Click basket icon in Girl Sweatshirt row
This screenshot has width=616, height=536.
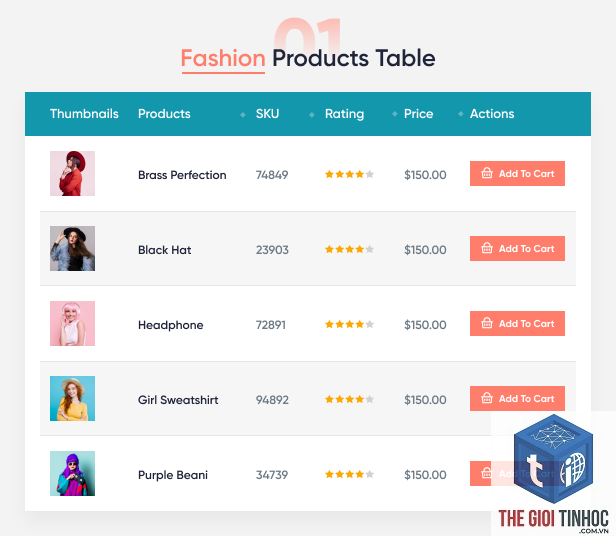coord(487,398)
